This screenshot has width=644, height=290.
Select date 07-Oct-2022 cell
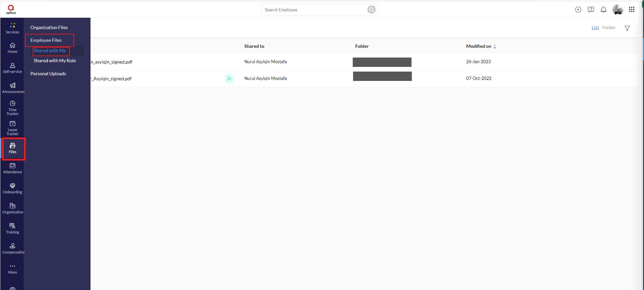(x=479, y=78)
